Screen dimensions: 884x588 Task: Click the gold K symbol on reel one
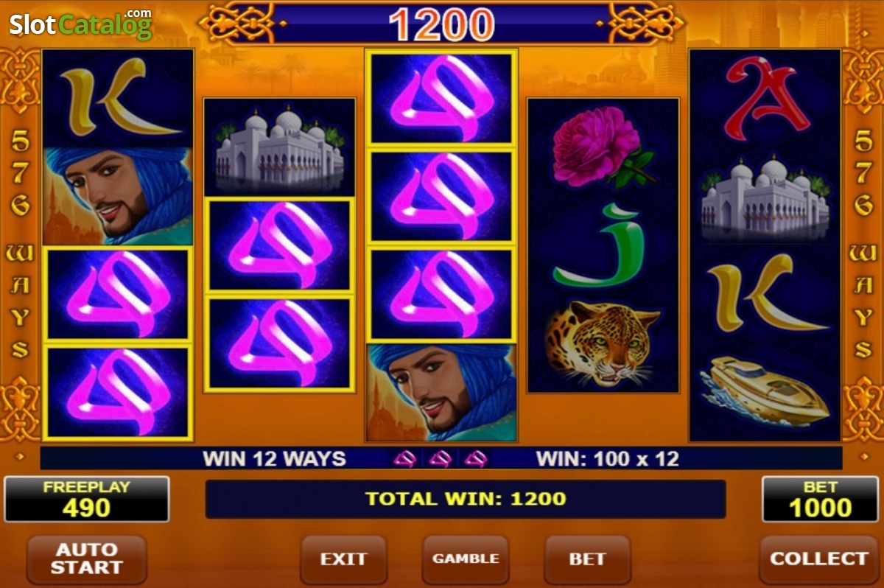point(118,98)
